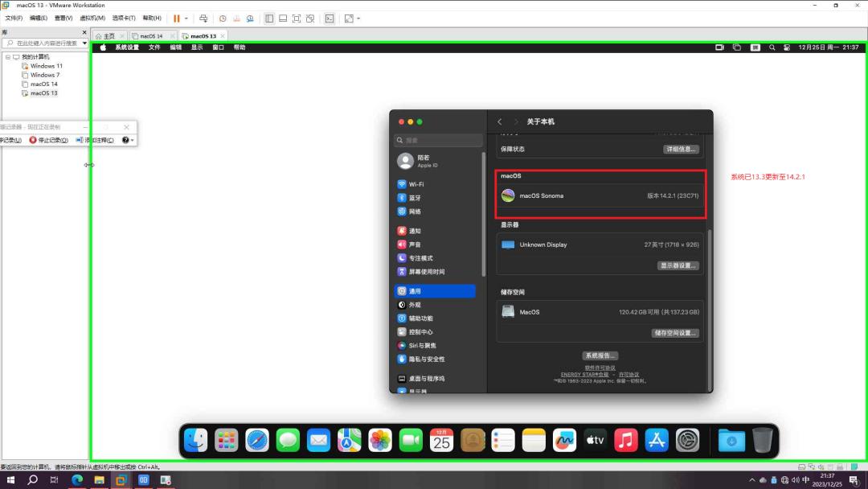Open App Store from the Dock

coord(658,440)
